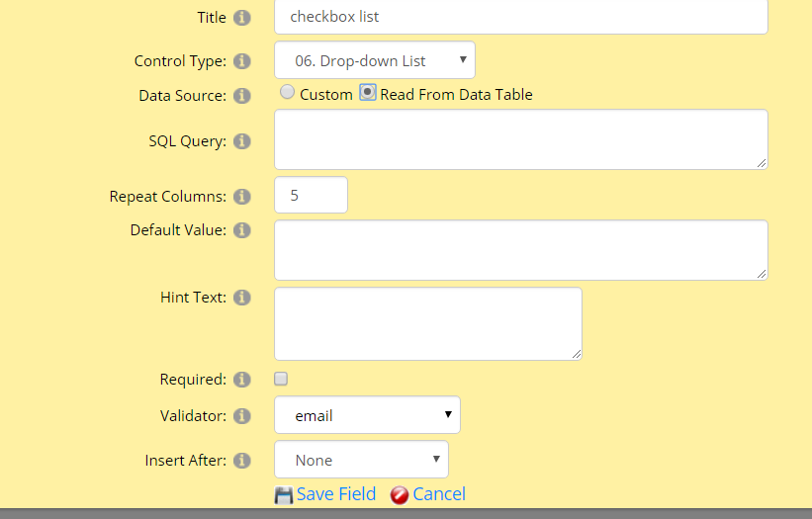Select Read From Data Table radio button
812x519 pixels.
[x=368, y=92]
